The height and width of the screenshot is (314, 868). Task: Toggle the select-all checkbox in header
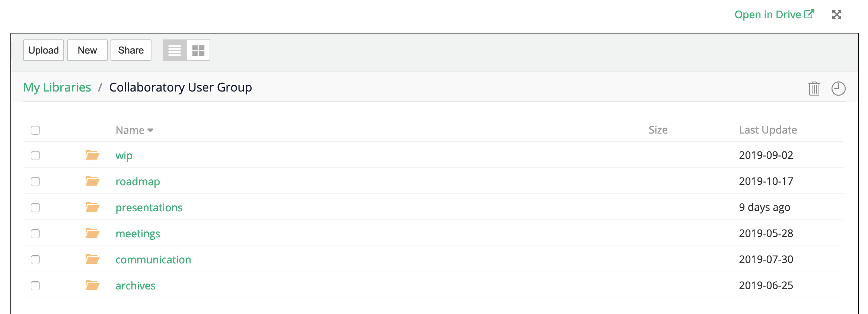coord(35,130)
